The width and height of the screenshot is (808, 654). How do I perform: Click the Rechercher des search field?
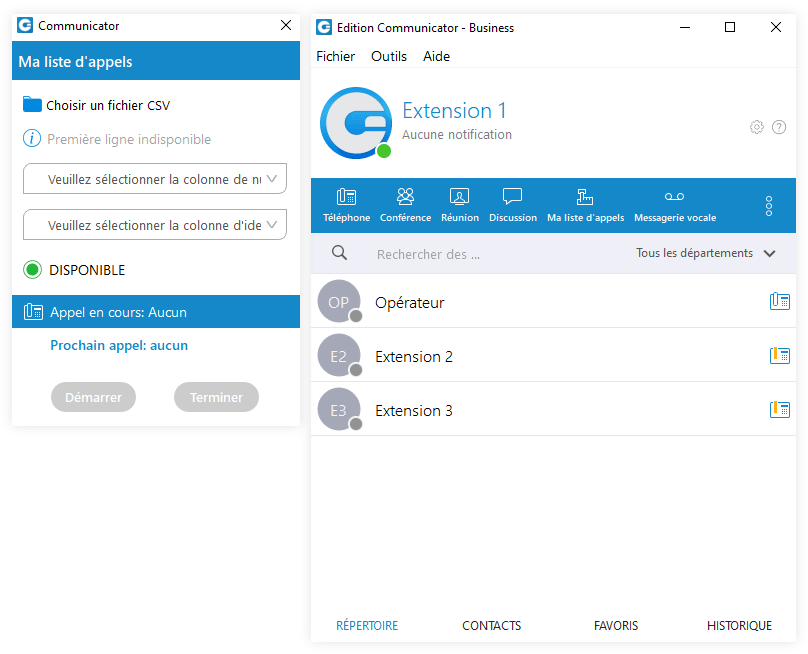(x=428, y=254)
